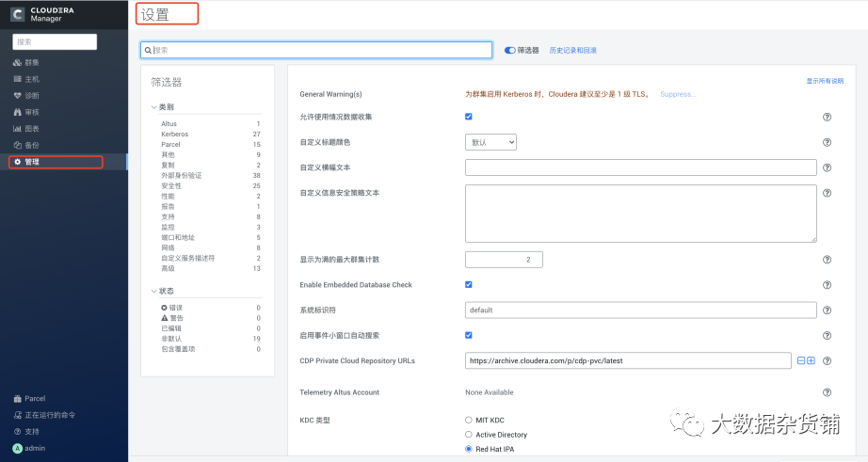Open Parcel in the bottom sidebar

(35, 398)
